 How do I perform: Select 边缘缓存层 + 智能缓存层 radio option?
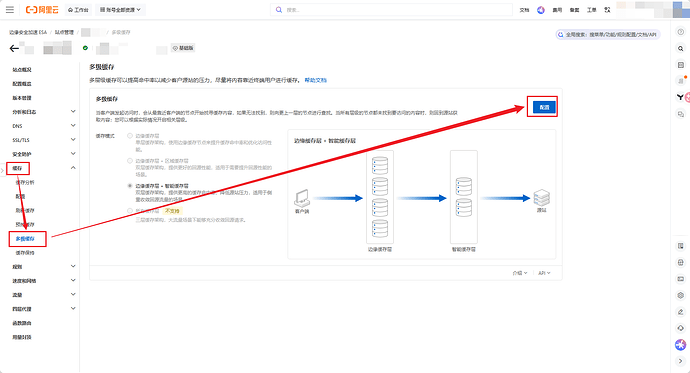coord(130,186)
